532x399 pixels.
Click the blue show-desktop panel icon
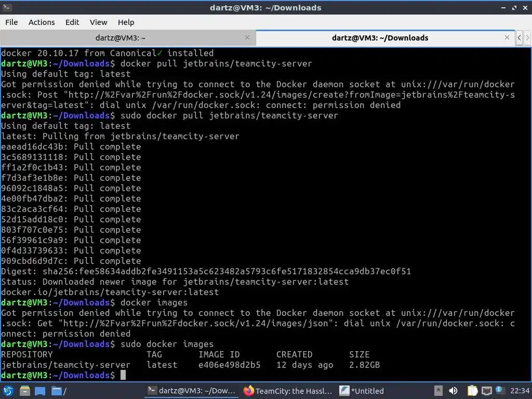pyautogui.click(x=39, y=391)
